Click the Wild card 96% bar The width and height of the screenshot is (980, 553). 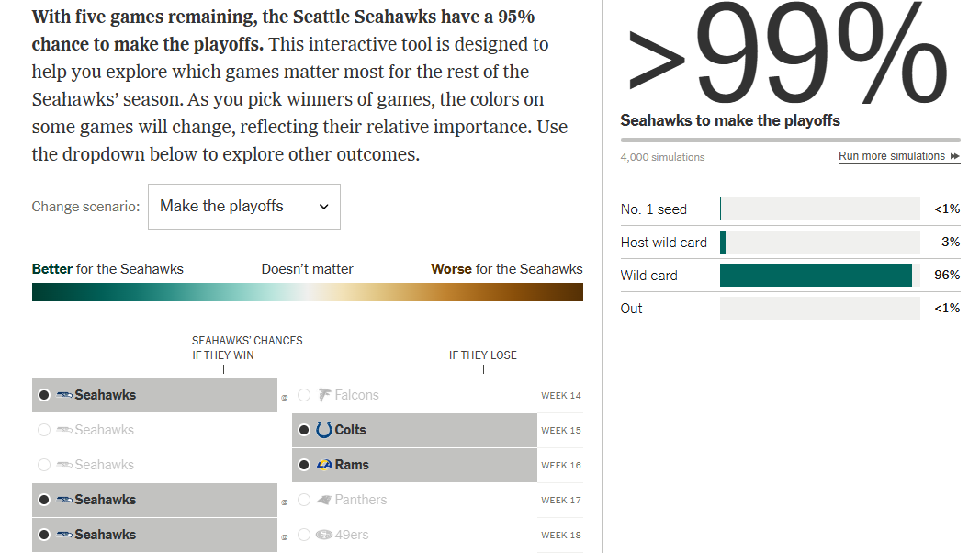816,275
